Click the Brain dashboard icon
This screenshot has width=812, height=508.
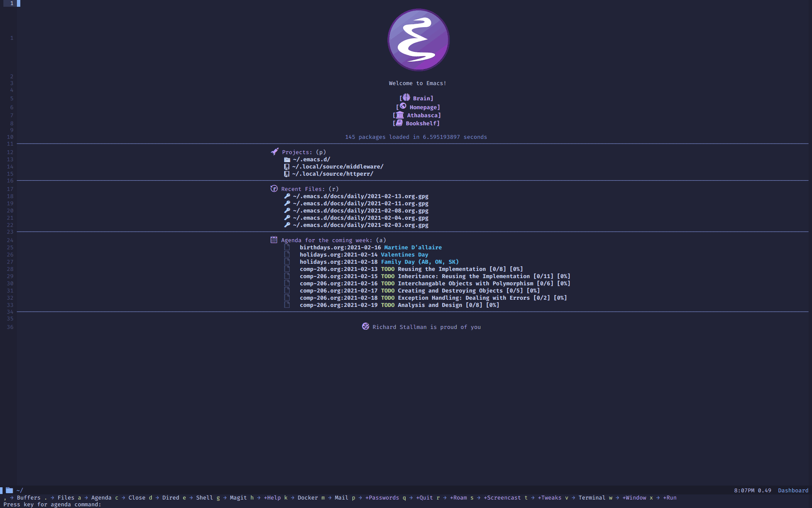coord(406,97)
